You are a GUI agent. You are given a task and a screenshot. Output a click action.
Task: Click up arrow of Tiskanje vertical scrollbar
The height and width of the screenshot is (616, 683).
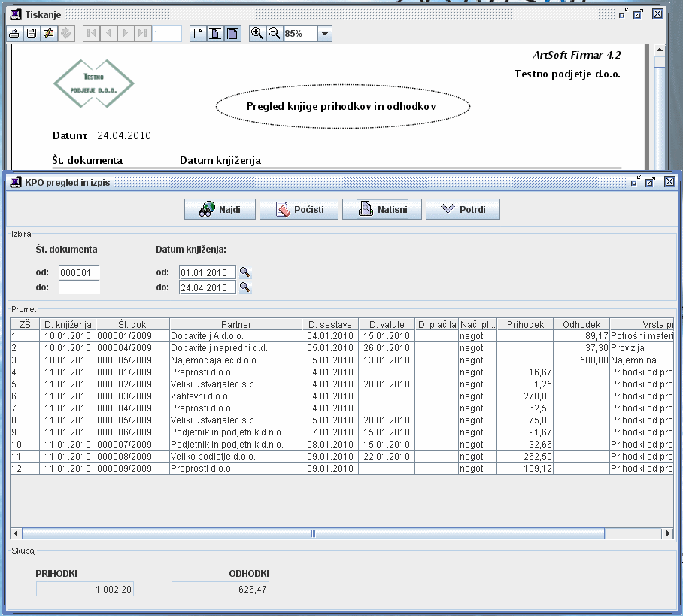[x=660, y=50]
